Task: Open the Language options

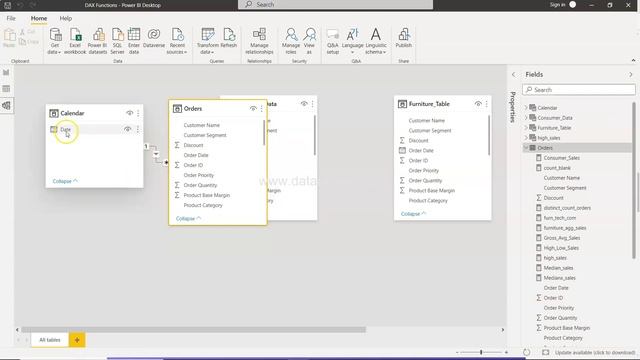Action: pyautogui.click(x=352, y=41)
